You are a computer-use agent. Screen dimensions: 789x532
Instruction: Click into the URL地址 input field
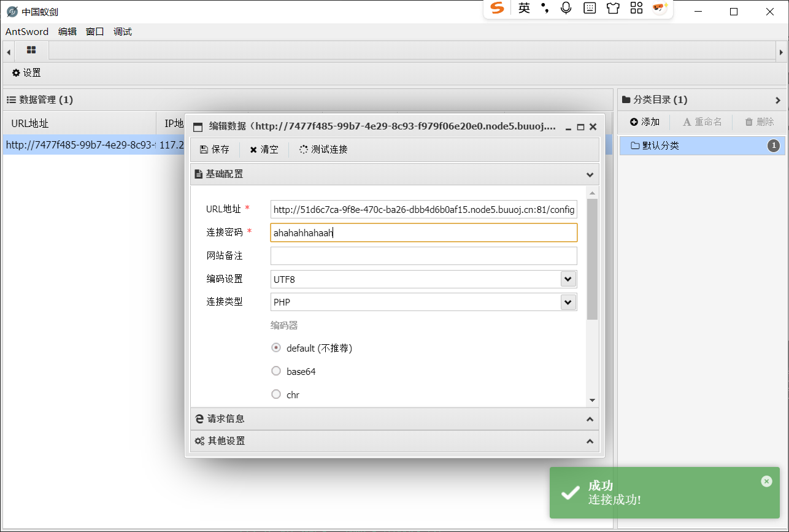click(x=424, y=209)
